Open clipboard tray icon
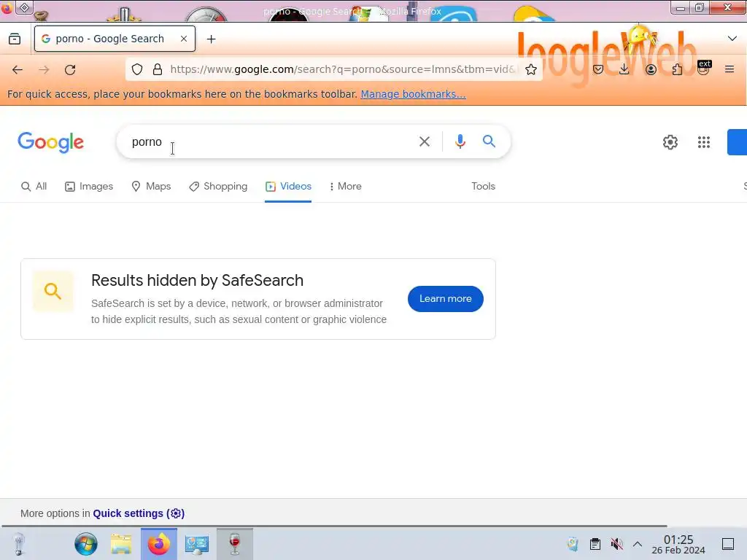This screenshot has height=560, width=747. (595, 544)
